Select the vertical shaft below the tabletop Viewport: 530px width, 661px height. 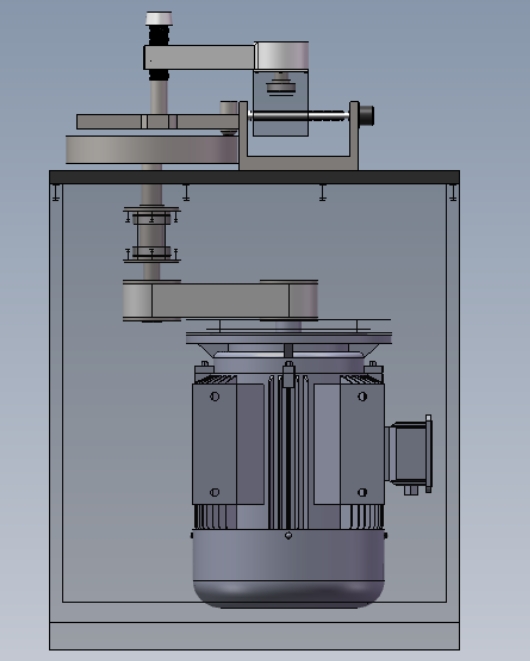point(151,195)
